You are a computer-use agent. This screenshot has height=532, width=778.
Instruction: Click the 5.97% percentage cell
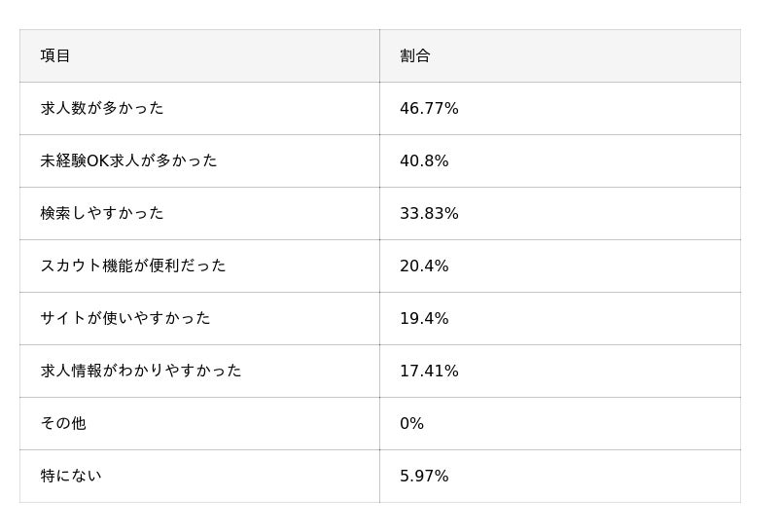point(424,477)
